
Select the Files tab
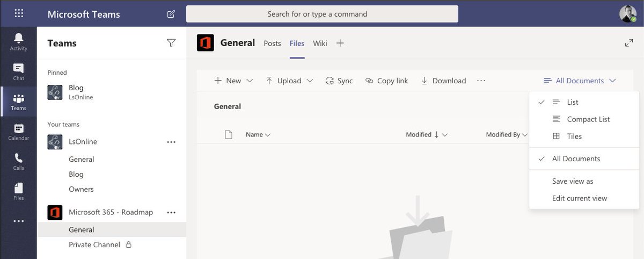click(x=297, y=44)
